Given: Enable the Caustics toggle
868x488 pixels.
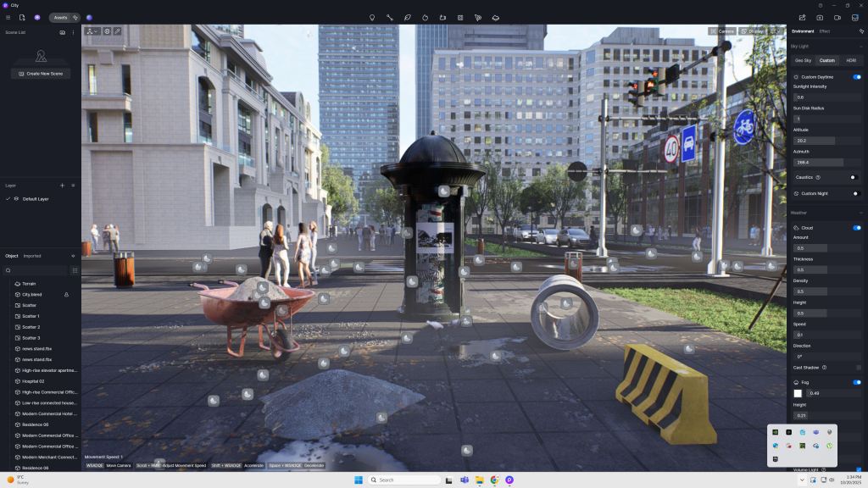Looking at the screenshot, I should tap(854, 177).
